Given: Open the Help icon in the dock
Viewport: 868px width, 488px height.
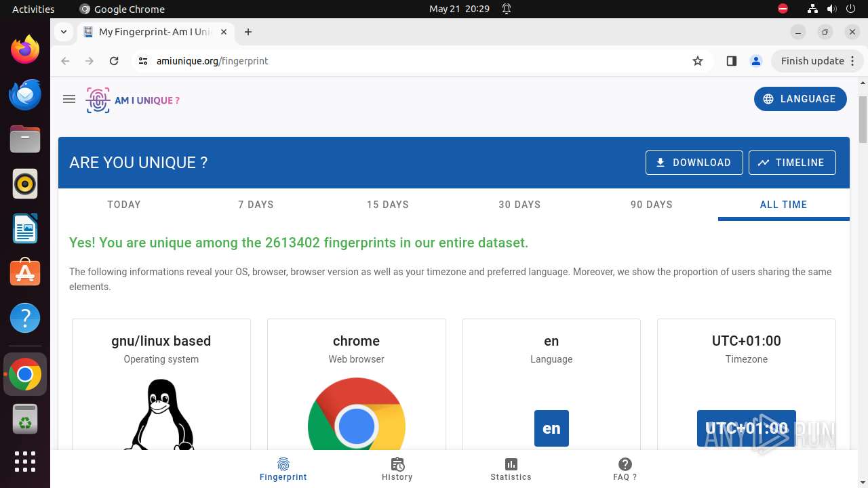Looking at the screenshot, I should (x=25, y=318).
